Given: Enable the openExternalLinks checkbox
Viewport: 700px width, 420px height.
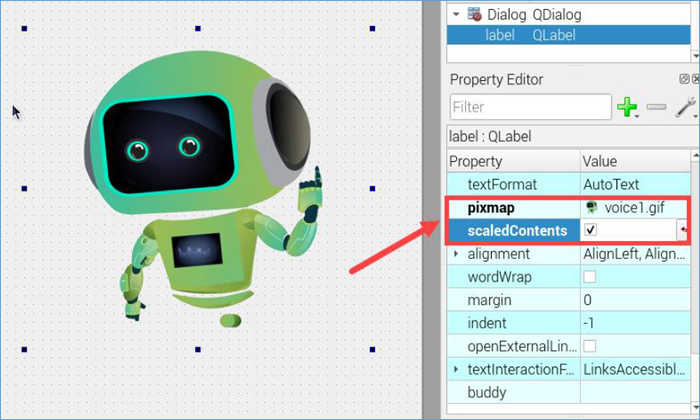Looking at the screenshot, I should click(590, 346).
